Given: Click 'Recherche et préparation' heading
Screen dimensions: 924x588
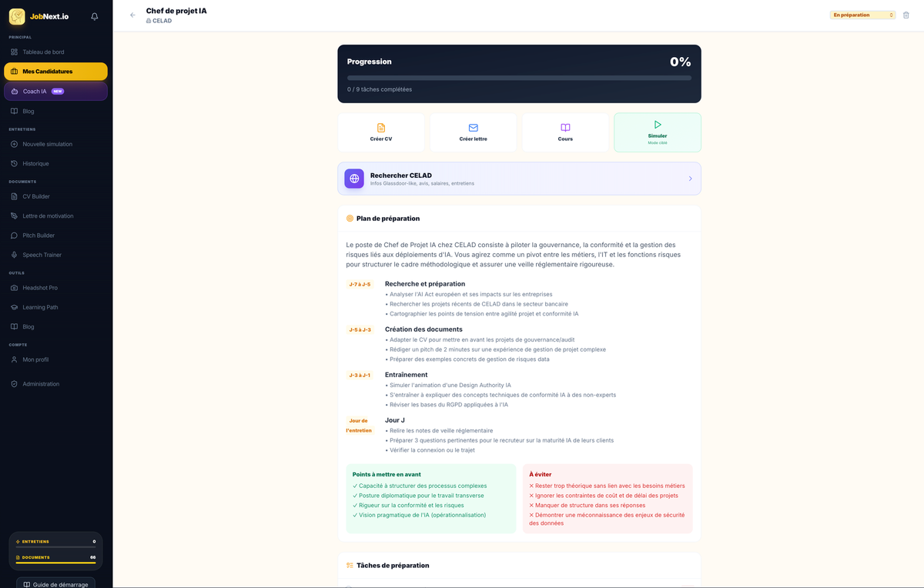Looking at the screenshot, I should click(x=425, y=284).
